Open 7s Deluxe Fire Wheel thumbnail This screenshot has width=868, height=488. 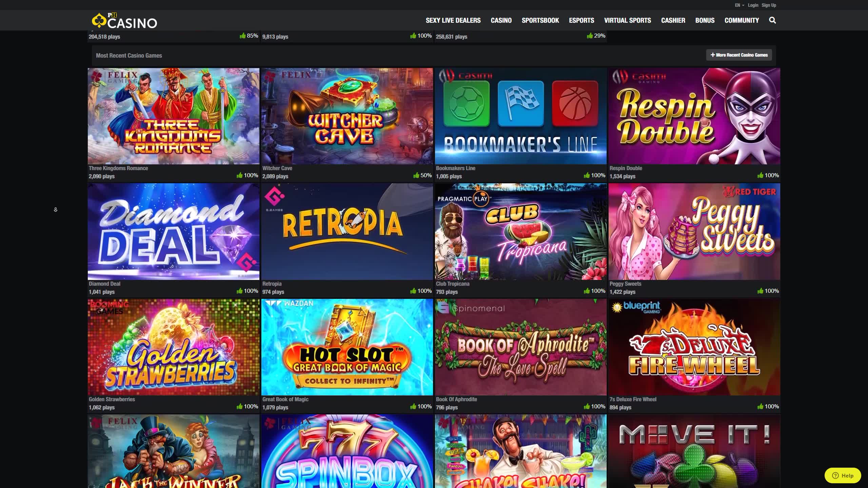click(694, 347)
